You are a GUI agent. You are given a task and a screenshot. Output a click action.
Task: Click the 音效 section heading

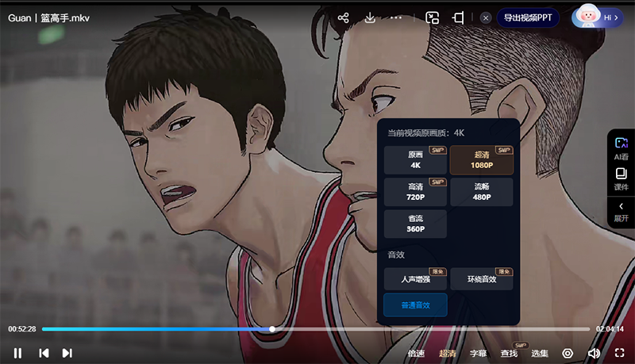pyautogui.click(x=396, y=255)
